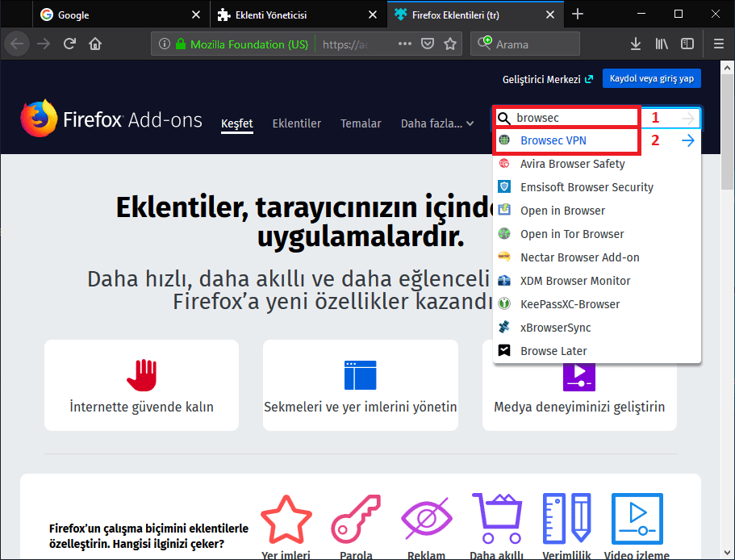The height and width of the screenshot is (560, 735).
Task: Click Kaydol veya giriş yap button
Action: pos(652,79)
